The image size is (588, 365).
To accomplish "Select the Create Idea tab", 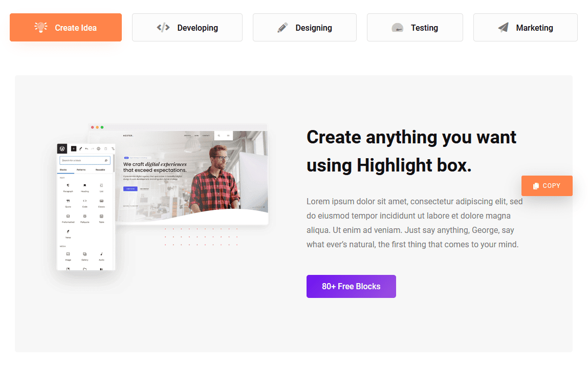I will [x=66, y=28].
